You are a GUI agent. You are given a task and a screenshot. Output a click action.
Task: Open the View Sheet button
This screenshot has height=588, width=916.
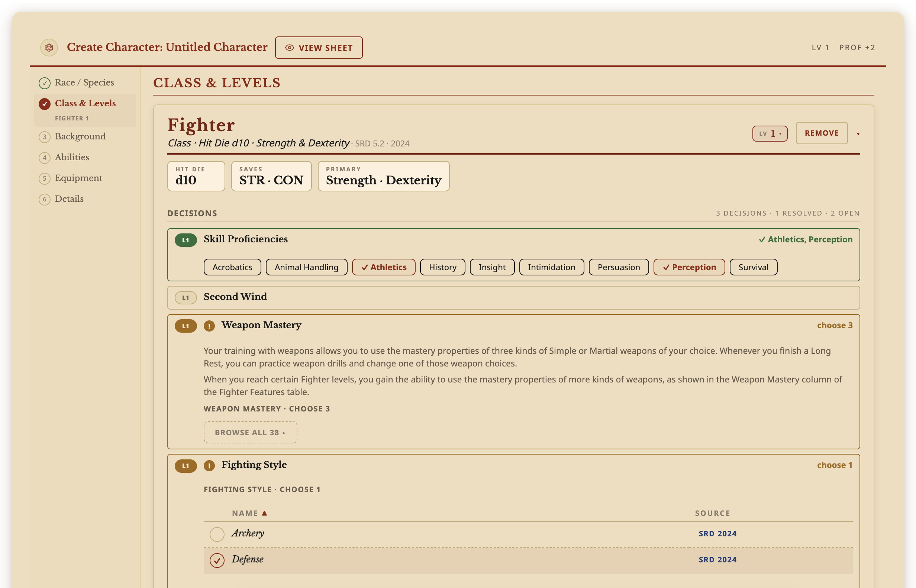tap(319, 48)
